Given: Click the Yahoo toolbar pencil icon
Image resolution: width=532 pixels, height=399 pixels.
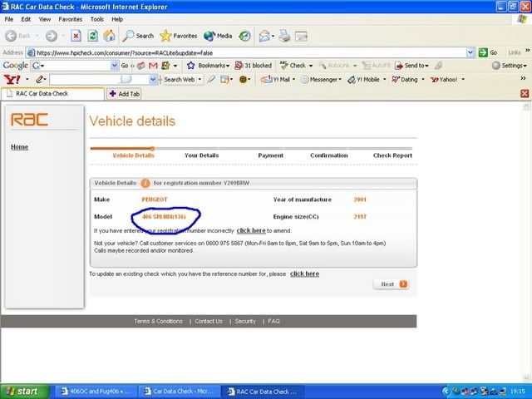Looking at the screenshot, I should [40, 80].
